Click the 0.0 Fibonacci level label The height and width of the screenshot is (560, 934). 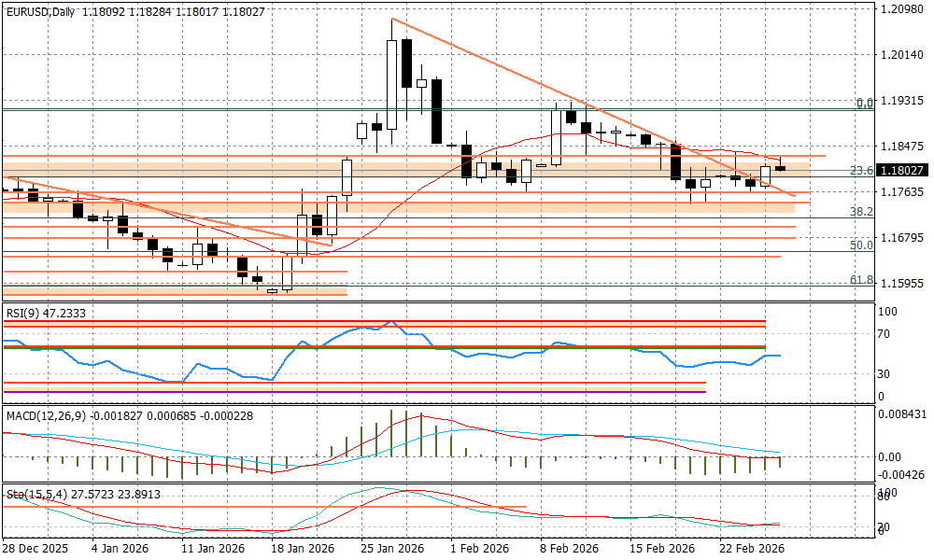point(865,104)
